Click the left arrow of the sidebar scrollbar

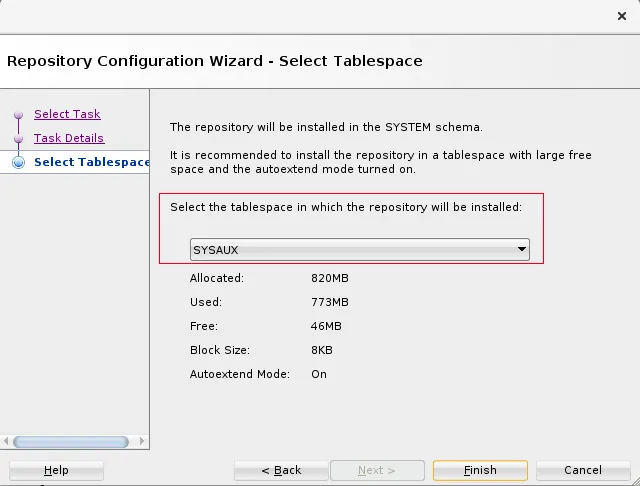point(7,441)
